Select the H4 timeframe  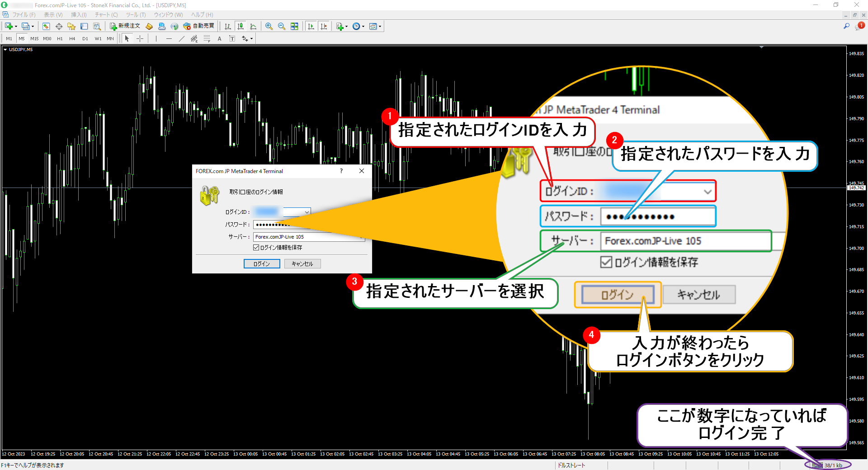click(72, 39)
